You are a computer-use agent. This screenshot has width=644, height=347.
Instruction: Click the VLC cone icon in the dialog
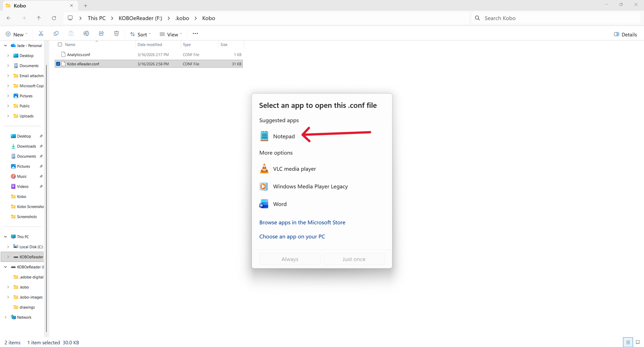(x=264, y=169)
